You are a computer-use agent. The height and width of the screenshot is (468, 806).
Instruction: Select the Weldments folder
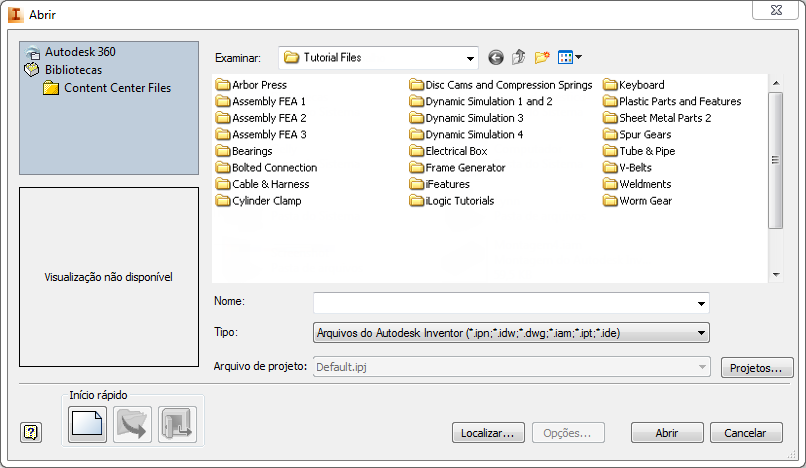click(637, 184)
